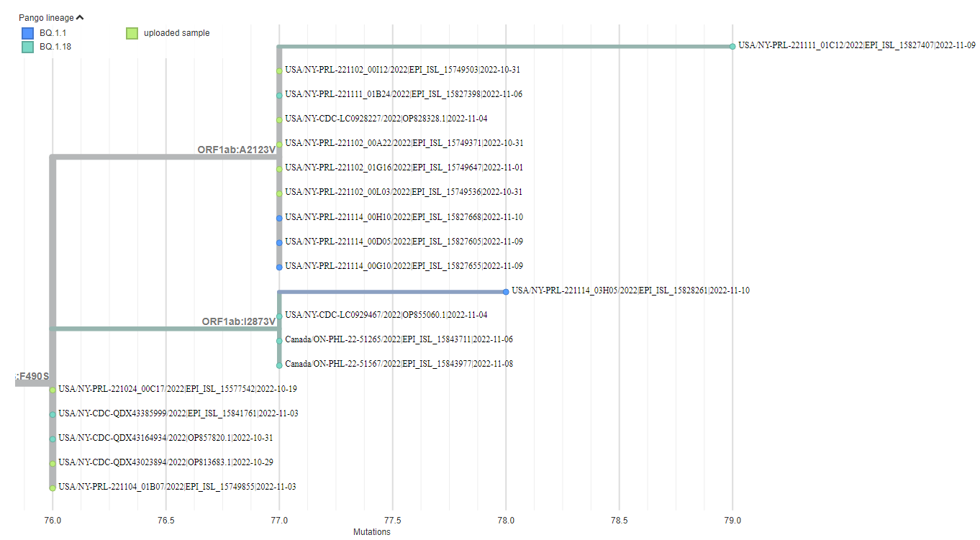
Task: Click the ORF1ab:I2873V branch label
Action: click(x=239, y=321)
